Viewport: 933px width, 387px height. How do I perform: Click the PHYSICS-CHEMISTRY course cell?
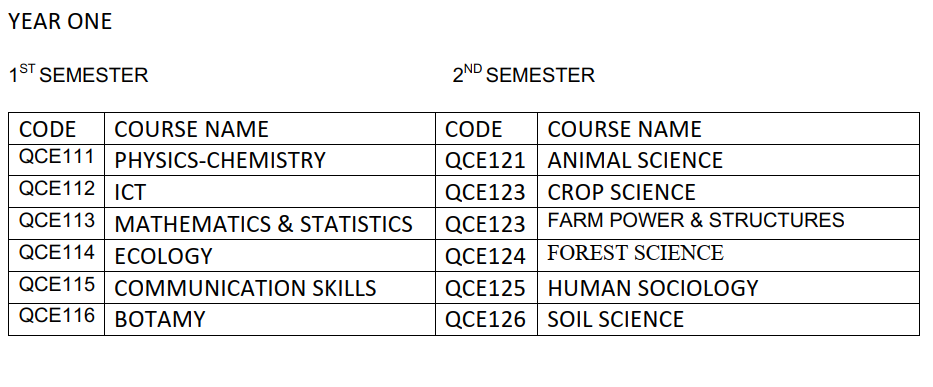[x=270, y=160]
